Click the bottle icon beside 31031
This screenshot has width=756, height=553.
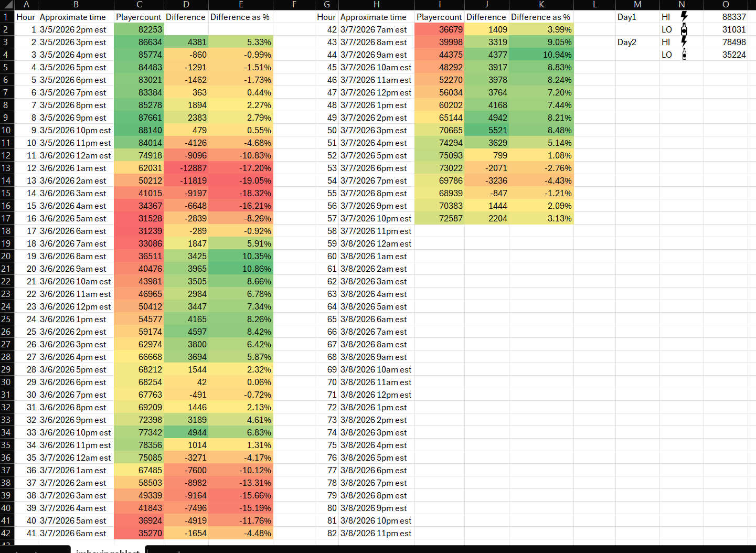pos(684,29)
